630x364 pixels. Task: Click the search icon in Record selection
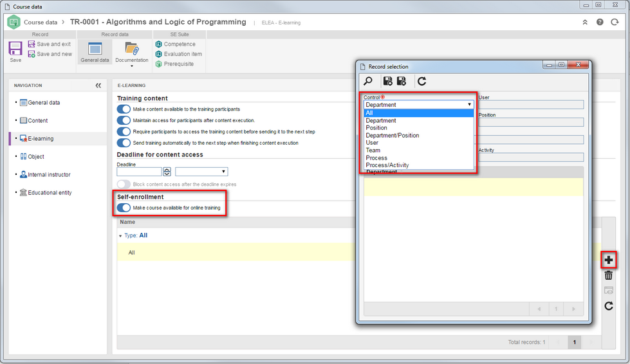[x=368, y=81]
